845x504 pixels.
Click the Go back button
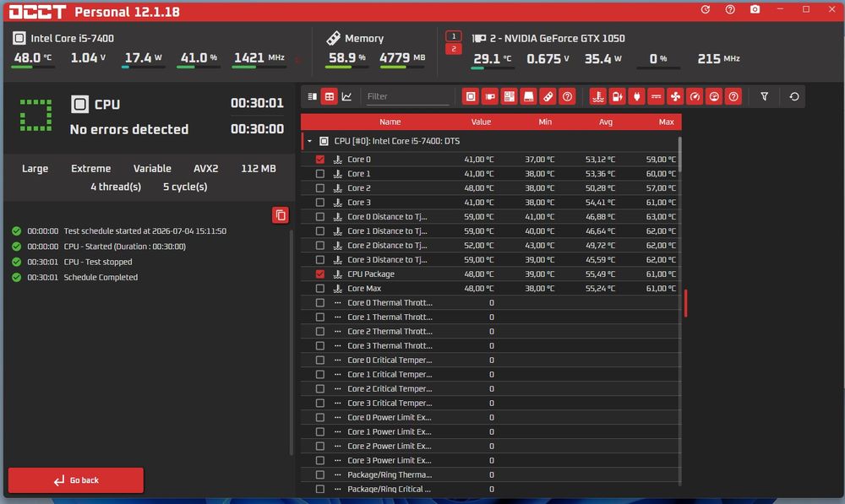pos(76,480)
